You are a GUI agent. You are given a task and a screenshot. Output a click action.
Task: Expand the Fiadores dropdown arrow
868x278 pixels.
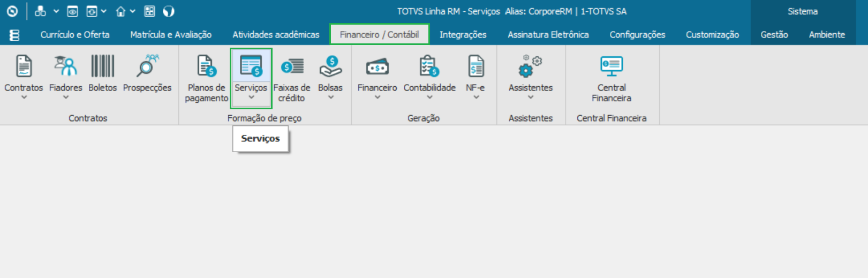[66, 97]
